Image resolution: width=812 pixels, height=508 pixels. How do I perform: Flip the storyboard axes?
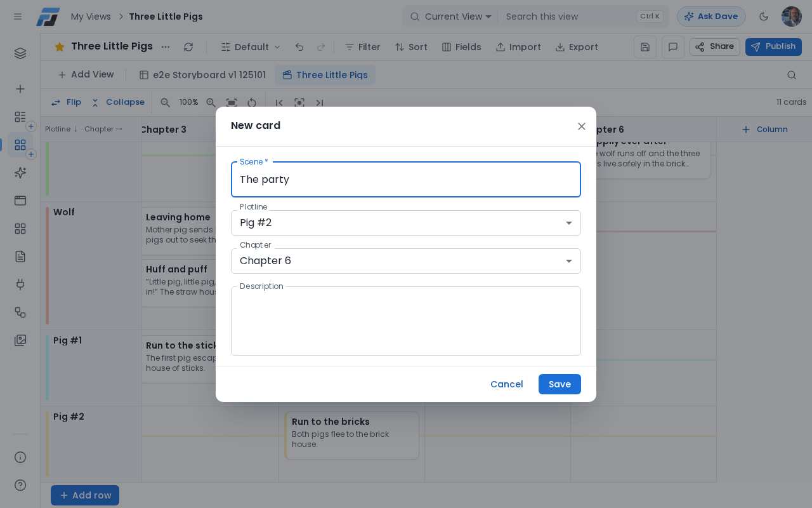[x=66, y=102]
